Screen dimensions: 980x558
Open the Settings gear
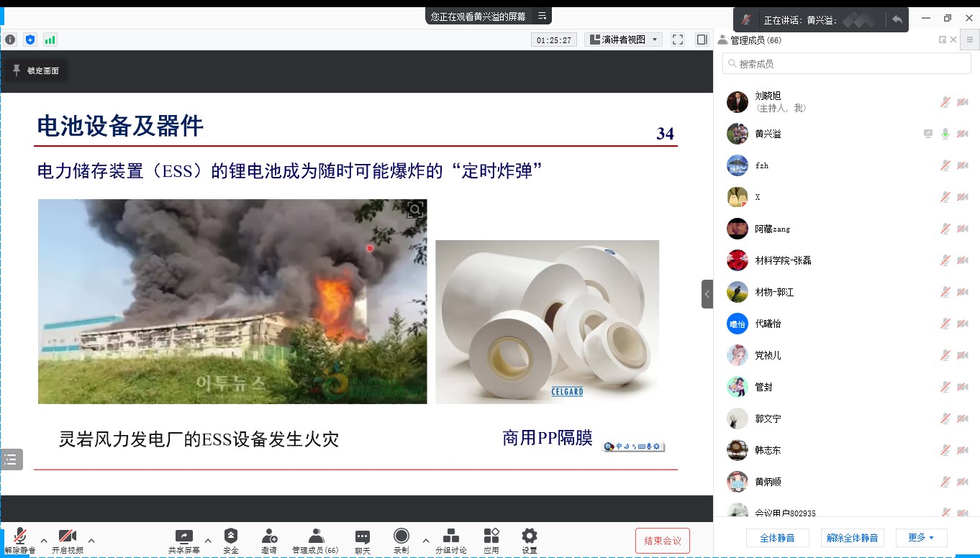tap(529, 541)
